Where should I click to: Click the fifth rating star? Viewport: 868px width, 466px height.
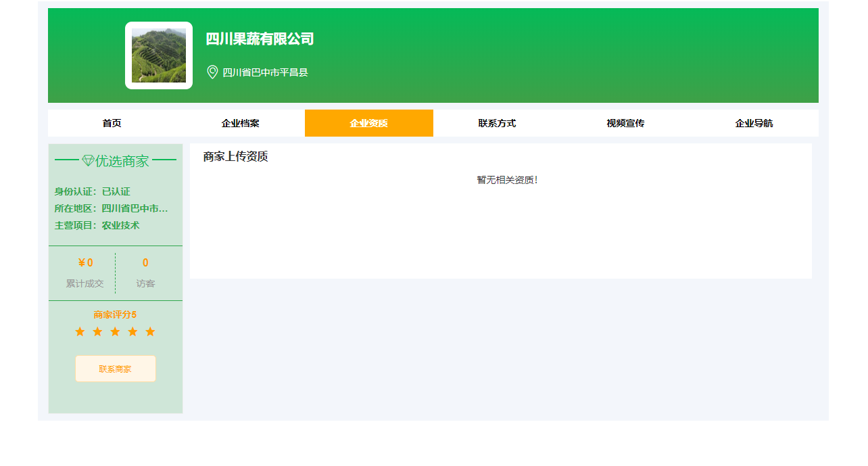coord(150,332)
